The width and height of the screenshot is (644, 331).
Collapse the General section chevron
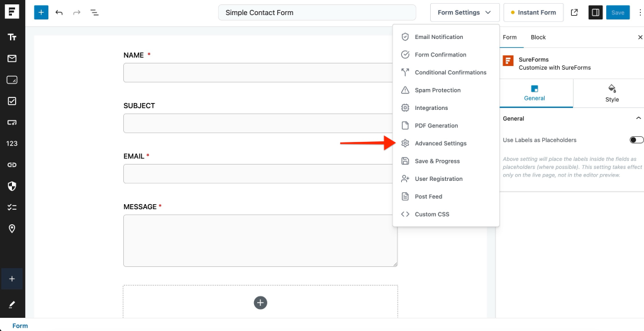click(638, 118)
